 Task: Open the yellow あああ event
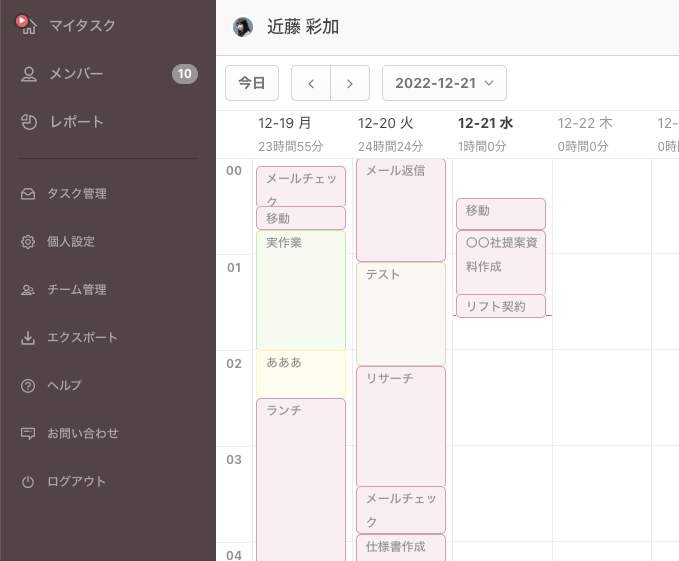301,374
